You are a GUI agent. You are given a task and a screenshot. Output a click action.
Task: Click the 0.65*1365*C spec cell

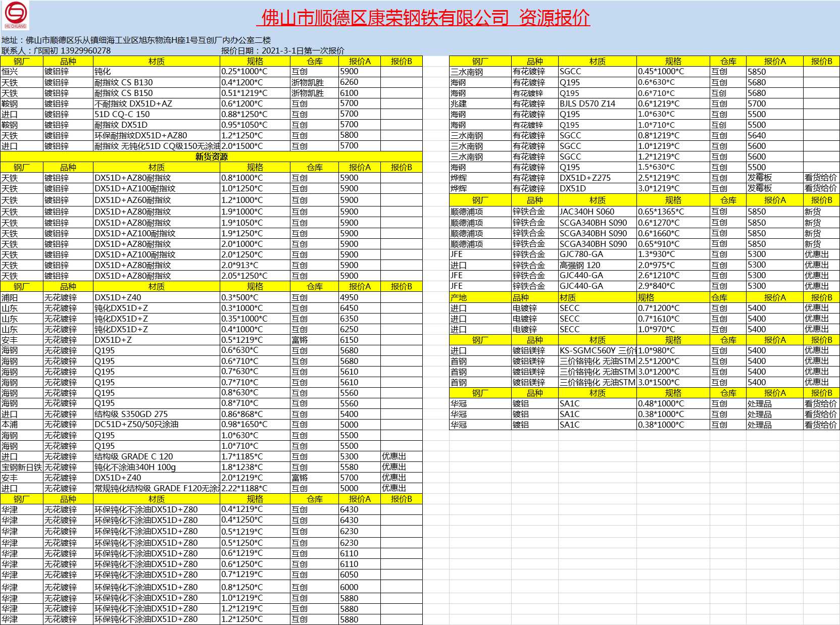point(673,212)
